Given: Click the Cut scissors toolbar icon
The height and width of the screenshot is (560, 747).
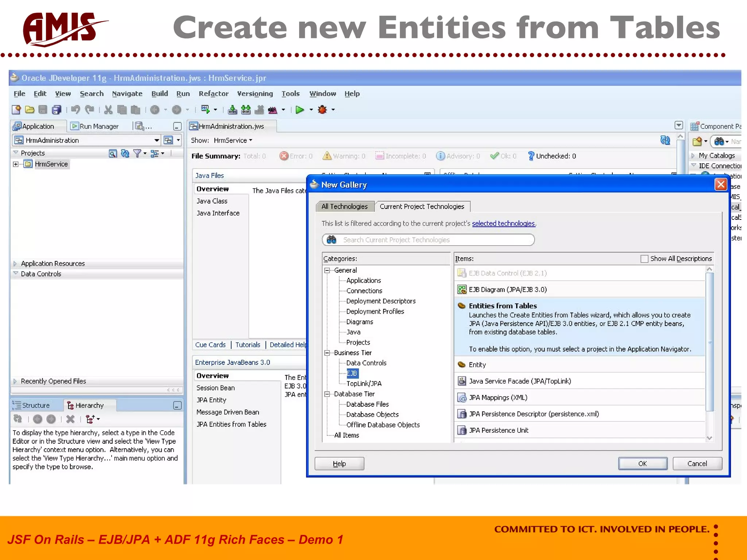Looking at the screenshot, I should point(108,109).
